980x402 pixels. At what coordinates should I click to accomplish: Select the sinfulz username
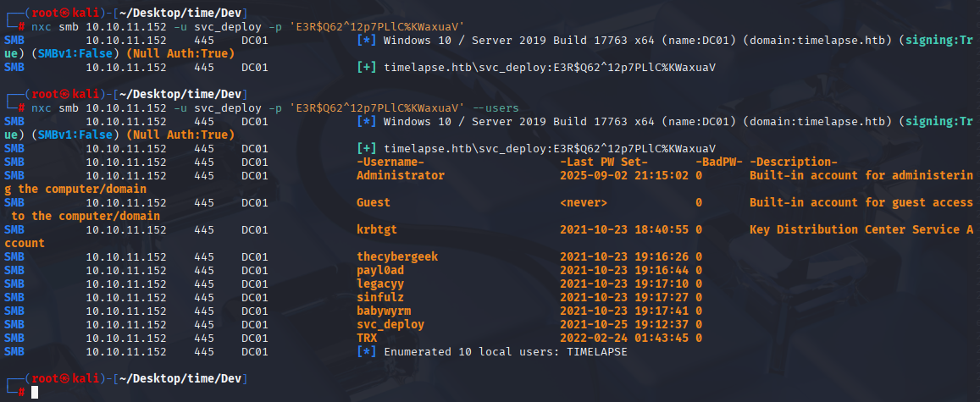tap(380, 297)
